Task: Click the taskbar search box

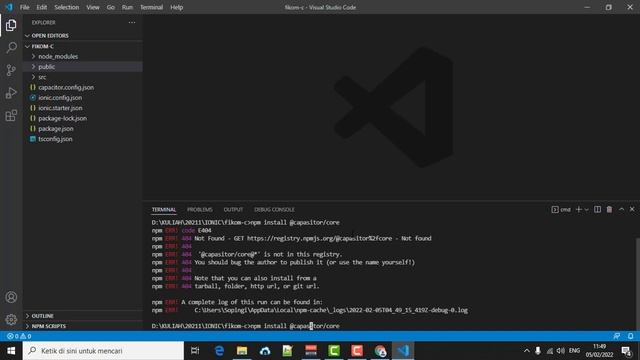Action: pos(103,351)
